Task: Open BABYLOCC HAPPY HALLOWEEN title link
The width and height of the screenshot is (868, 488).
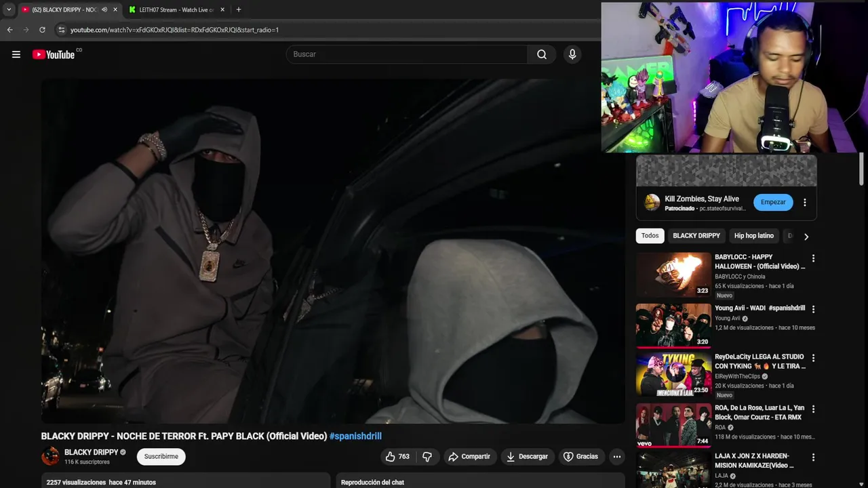Action: (759, 262)
